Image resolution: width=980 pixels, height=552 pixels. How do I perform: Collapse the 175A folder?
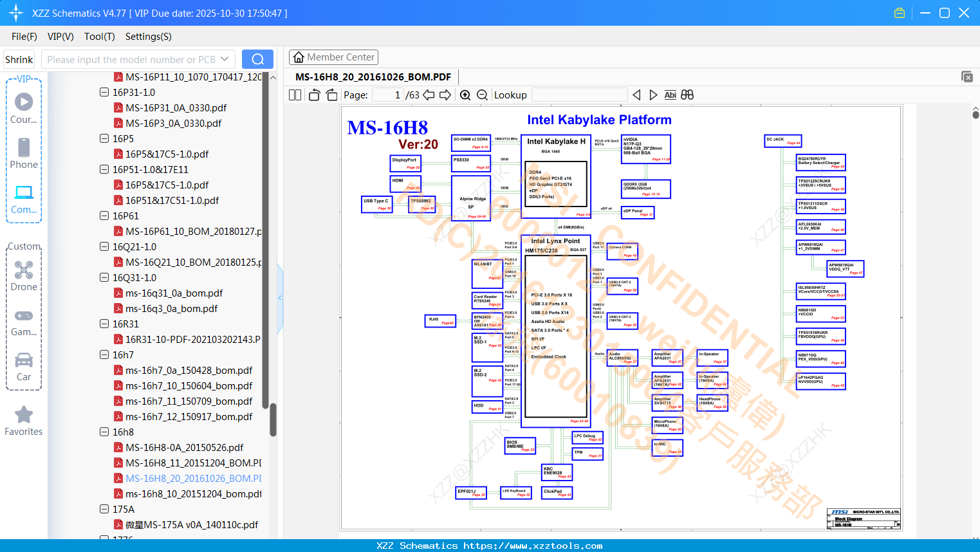coord(104,509)
